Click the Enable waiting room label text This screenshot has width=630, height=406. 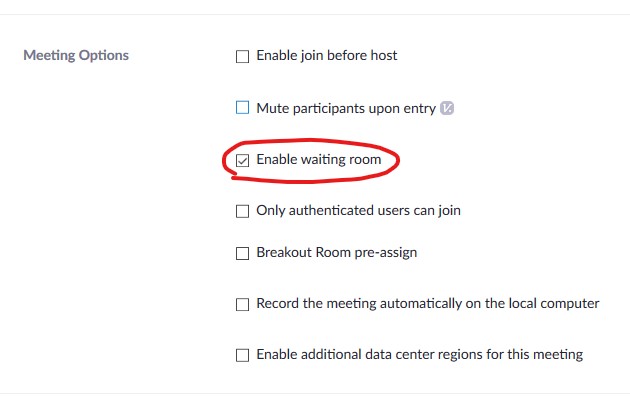[x=319, y=160]
